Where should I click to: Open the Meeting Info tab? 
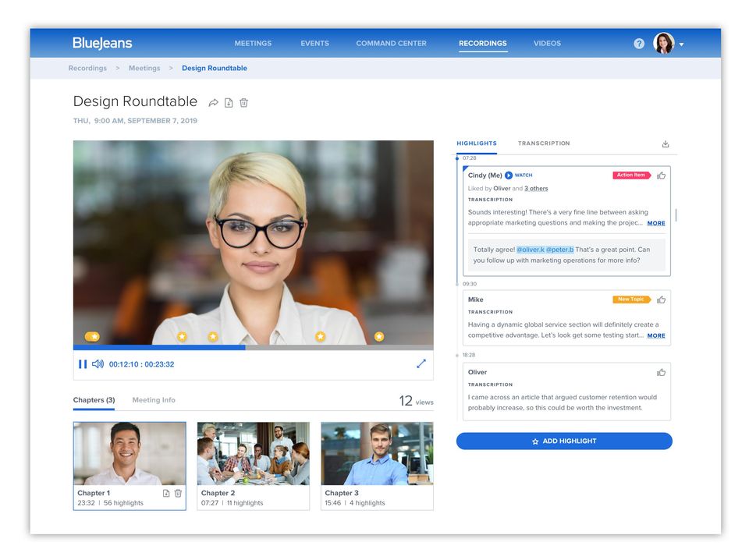154,400
